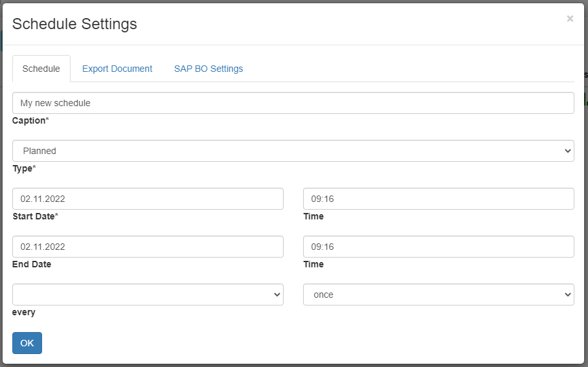This screenshot has width=588, height=367.
Task: Click the Start Date input field
Action: click(148, 199)
